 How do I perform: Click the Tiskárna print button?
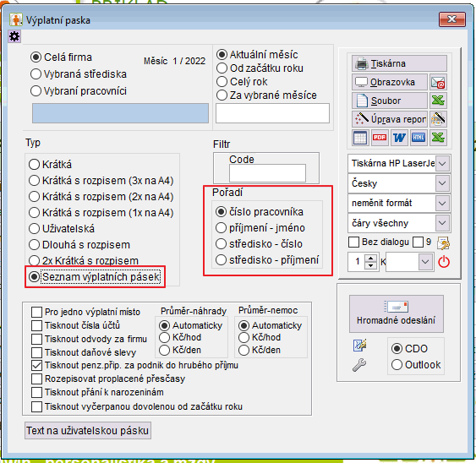(399, 63)
